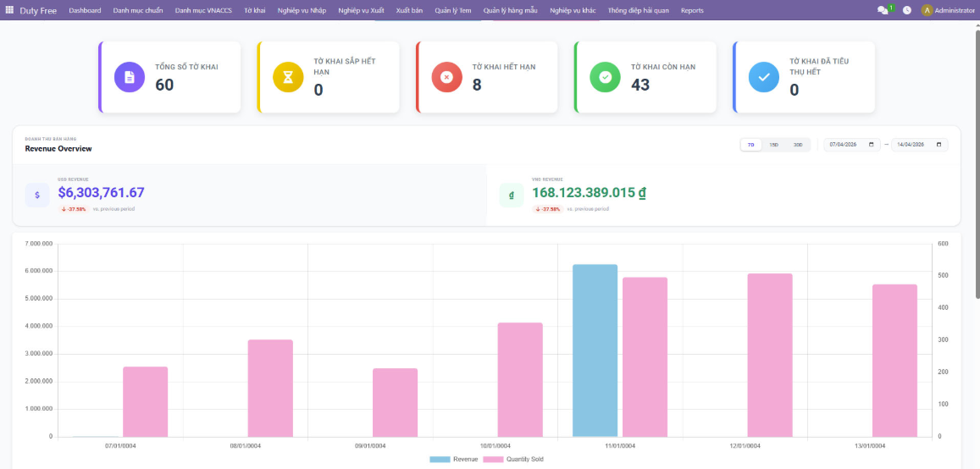This screenshot has width=980, height=469.
Task: Open the apps grid menu icon
Action: pos(10,10)
